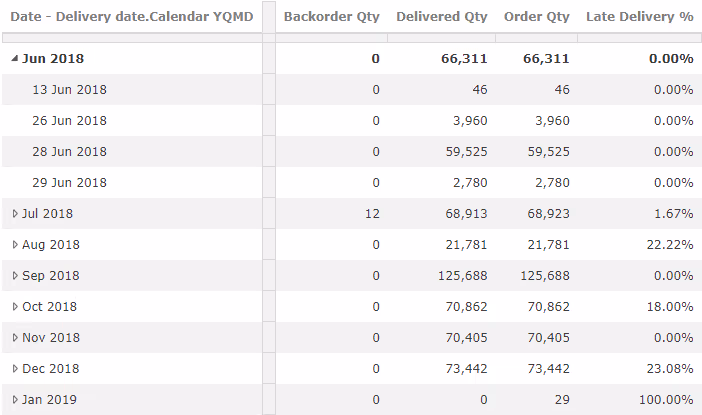Select the 13 Jun 2018 row label
Viewport: 702px width, 415px height.
(x=69, y=89)
